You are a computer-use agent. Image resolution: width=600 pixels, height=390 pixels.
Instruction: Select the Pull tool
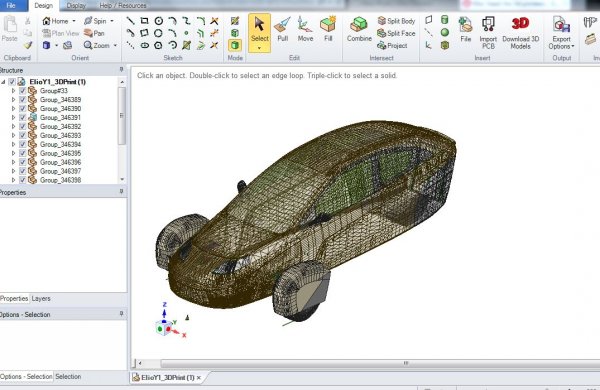[x=282, y=29]
